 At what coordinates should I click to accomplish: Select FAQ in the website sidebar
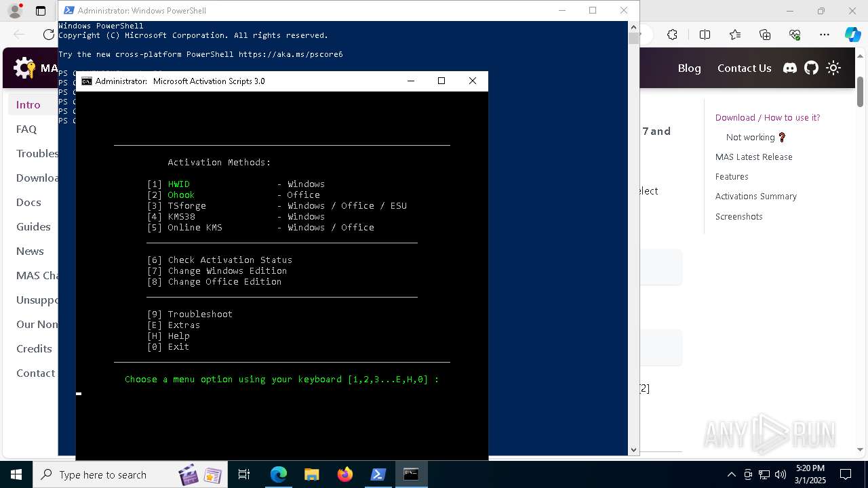click(x=26, y=129)
